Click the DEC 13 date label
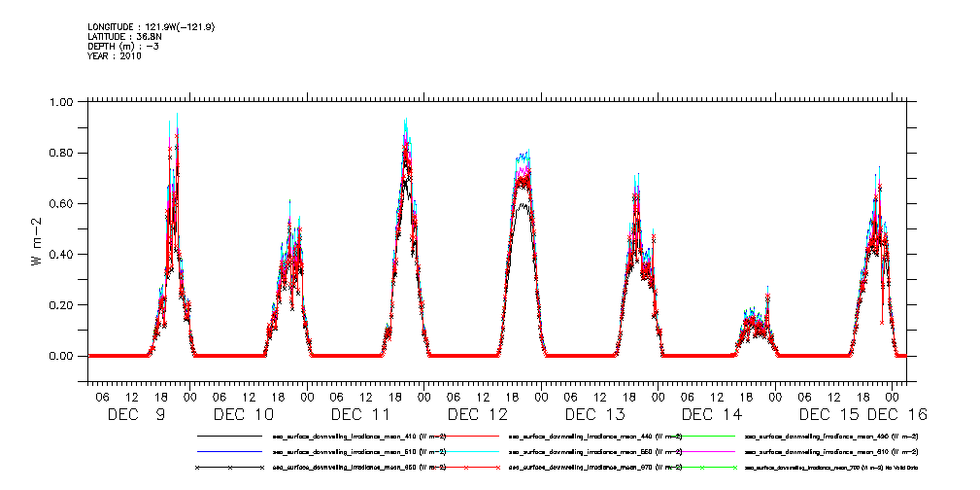Image resolution: width=980 pixels, height=490 pixels. [x=595, y=414]
